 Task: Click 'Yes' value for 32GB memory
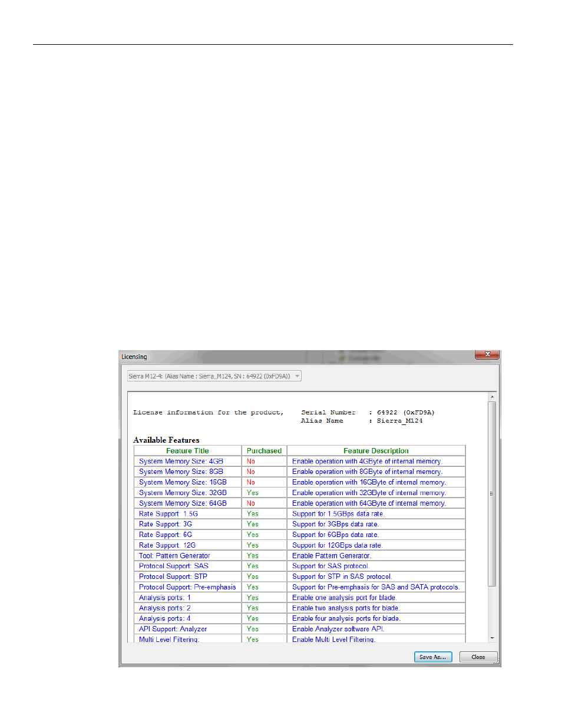coord(253,493)
